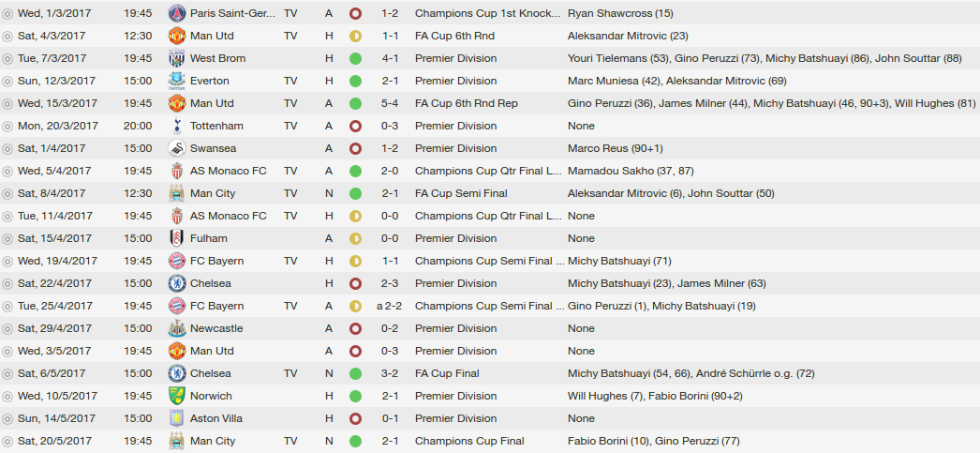Click yellow draw indicator for Fulham match
The width and height of the screenshot is (980, 453).
click(356, 238)
